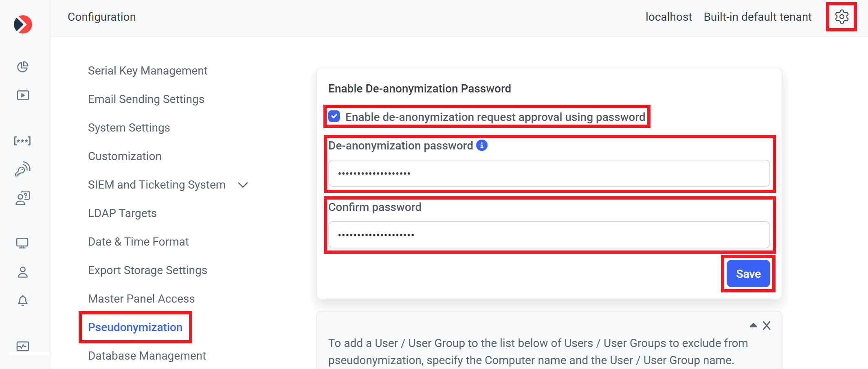Go to Master Panel Access settings
This screenshot has width=868, height=369.
[141, 299]
